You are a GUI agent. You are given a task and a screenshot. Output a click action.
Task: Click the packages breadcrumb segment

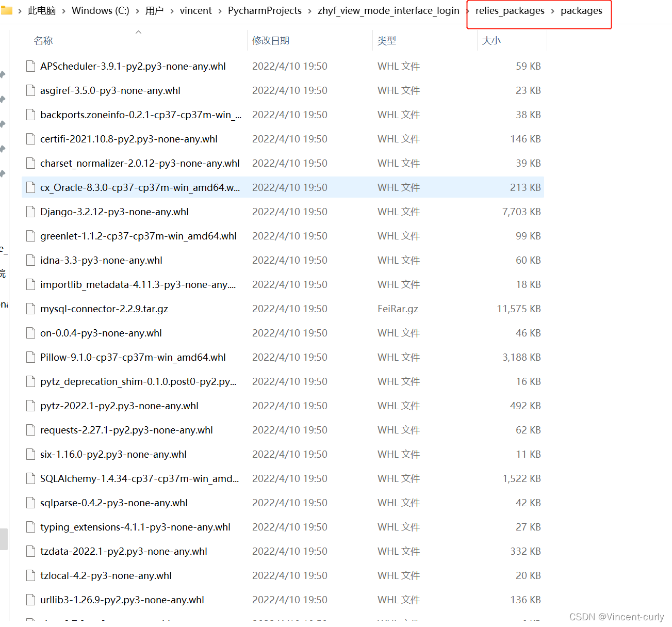click(x=581, y=11)
